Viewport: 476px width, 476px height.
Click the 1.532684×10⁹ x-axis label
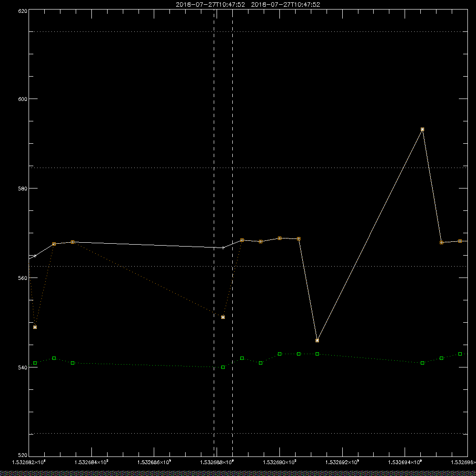(x=91, y=462)
